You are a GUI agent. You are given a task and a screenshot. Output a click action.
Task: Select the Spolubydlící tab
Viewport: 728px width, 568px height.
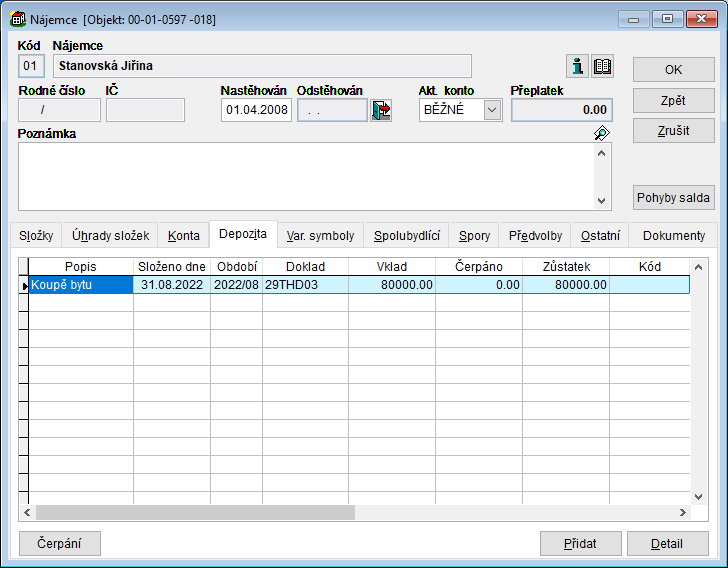(406, 236)
